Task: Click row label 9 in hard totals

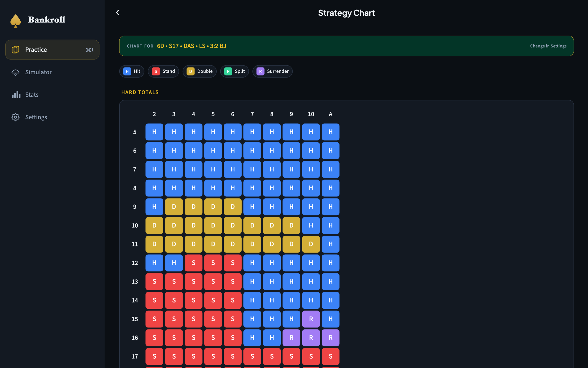Action: pyautogui.click(x=135, y=207)
